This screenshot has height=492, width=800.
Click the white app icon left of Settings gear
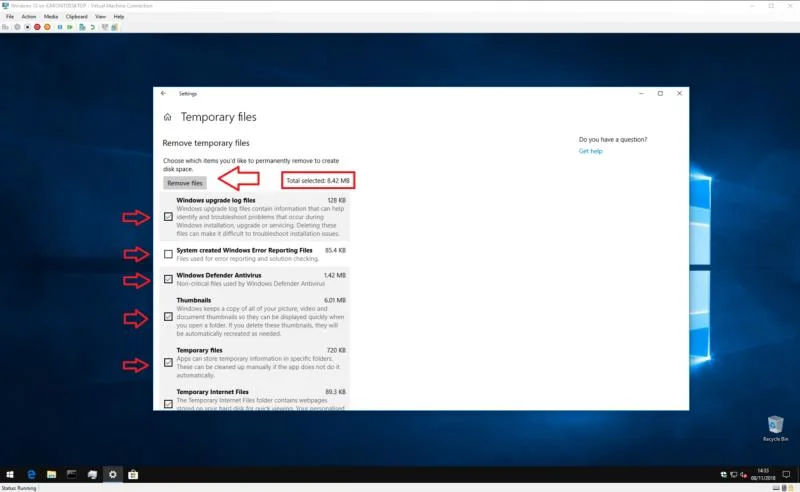92,475
